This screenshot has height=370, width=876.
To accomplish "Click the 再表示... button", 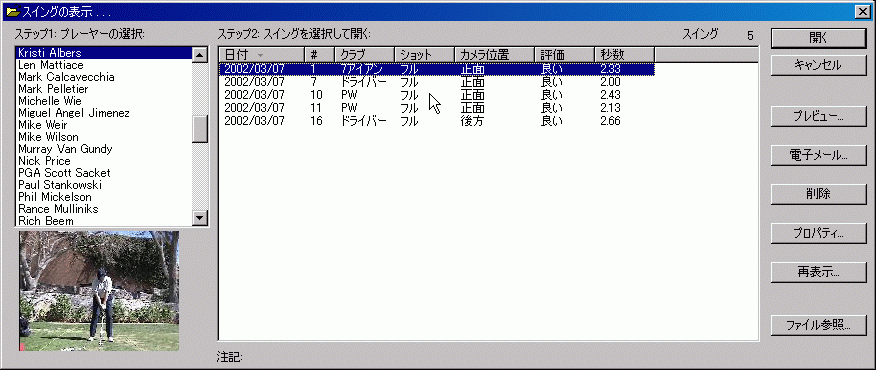I will point(818,272).
